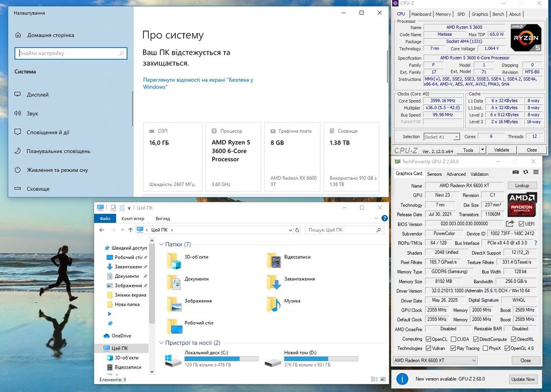Open the Робочий стіл folder icon

[x=174, y=326]
